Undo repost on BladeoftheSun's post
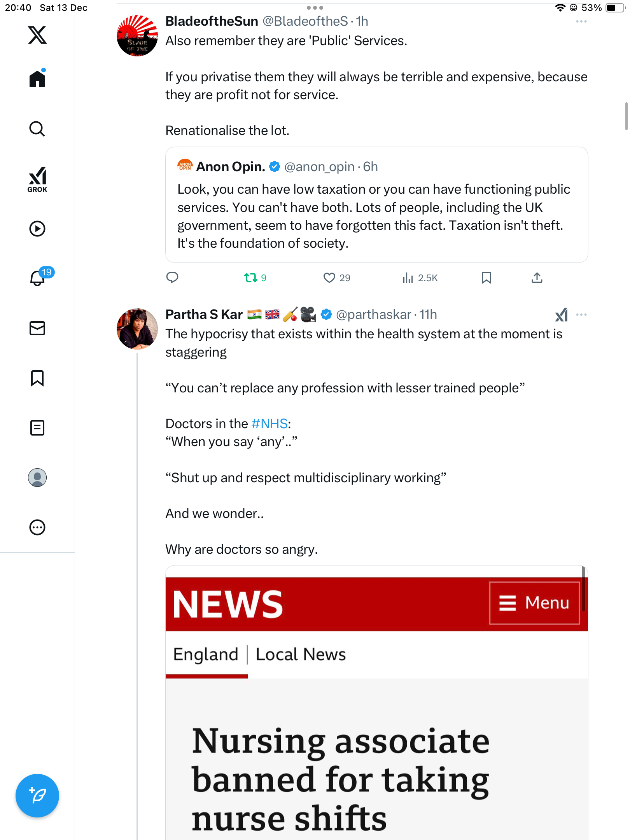This screenshot has width=630, height=840. (x=250, y=278)
